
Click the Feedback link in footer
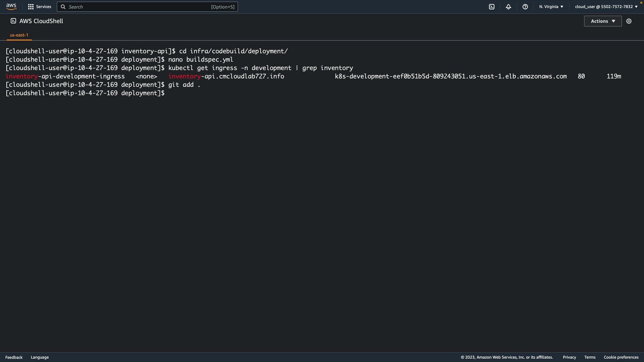[x=14, y=357]
